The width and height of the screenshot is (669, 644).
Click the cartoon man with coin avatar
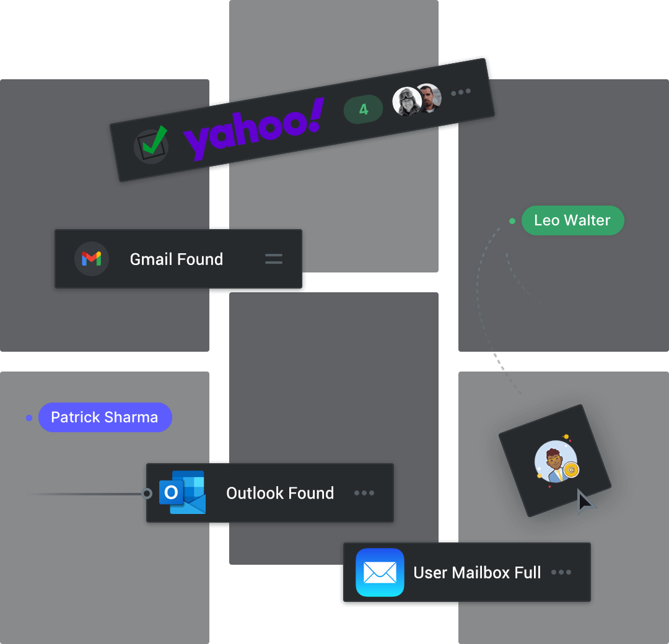[x=556, y=462]
